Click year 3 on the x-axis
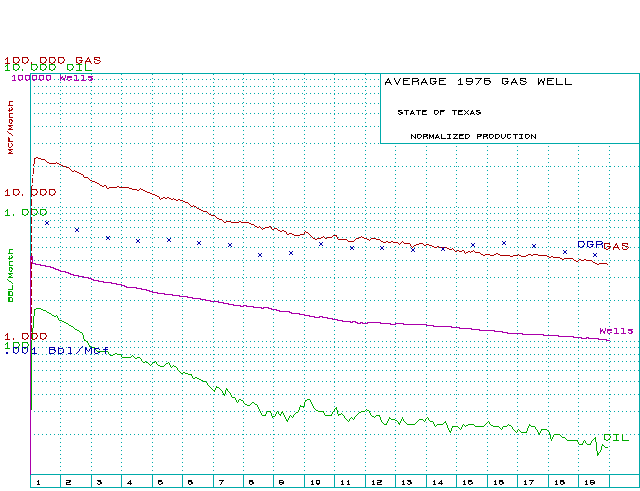Screen dimensions: 640x491 pos(99,482)
